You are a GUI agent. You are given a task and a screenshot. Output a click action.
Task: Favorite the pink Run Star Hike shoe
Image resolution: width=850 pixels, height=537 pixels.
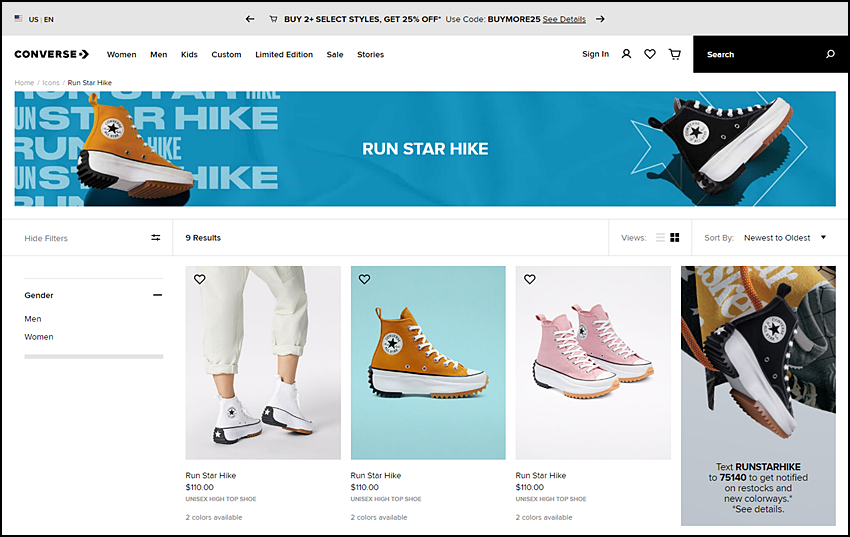click(x=530, y=279)
